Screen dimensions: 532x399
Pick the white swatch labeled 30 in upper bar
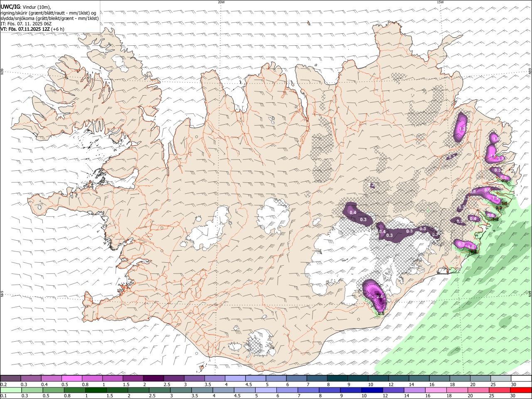tap(522, 378)
